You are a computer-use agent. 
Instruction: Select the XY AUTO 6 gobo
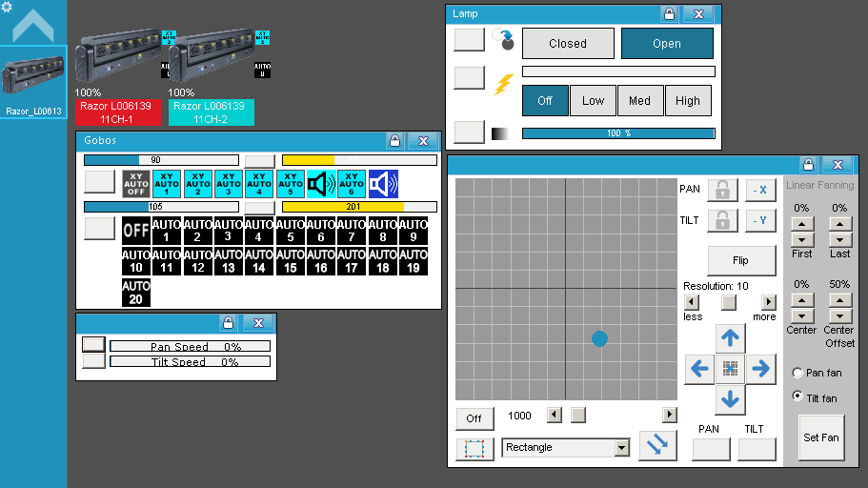pos(352,184)
